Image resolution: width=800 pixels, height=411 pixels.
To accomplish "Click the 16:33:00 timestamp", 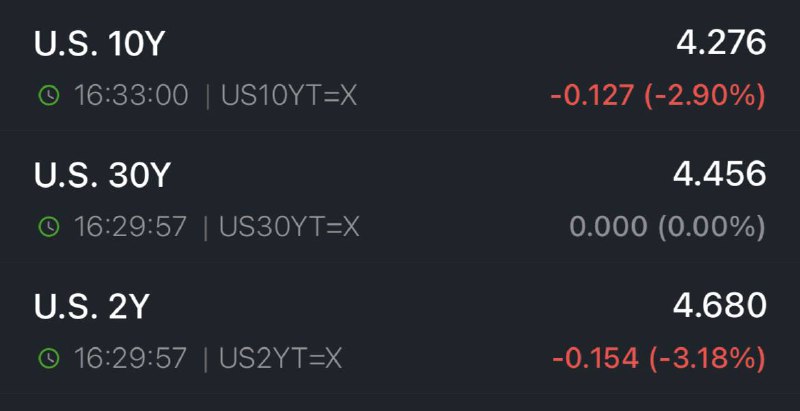I will tap(132, 95).
